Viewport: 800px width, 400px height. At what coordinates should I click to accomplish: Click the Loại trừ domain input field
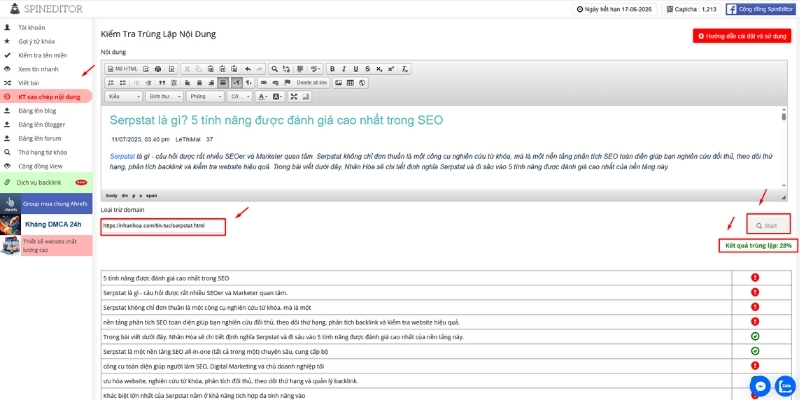pos(163,227)
